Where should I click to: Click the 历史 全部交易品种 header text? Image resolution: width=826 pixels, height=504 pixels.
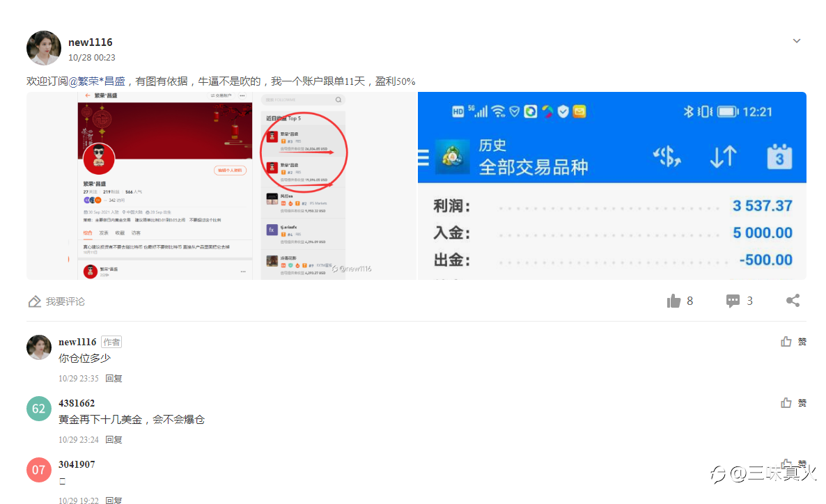tap(533, 157)
